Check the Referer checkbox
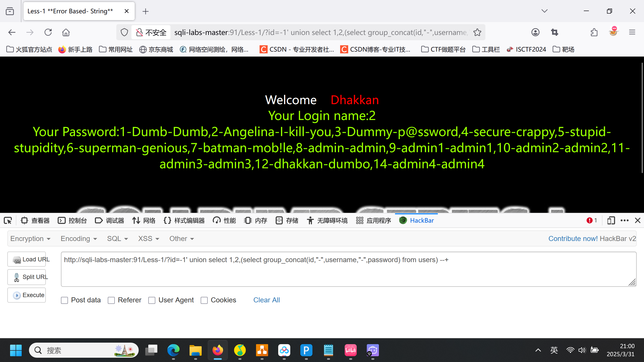The height and width of the screenshot is (362, 644). coord(111,300)
